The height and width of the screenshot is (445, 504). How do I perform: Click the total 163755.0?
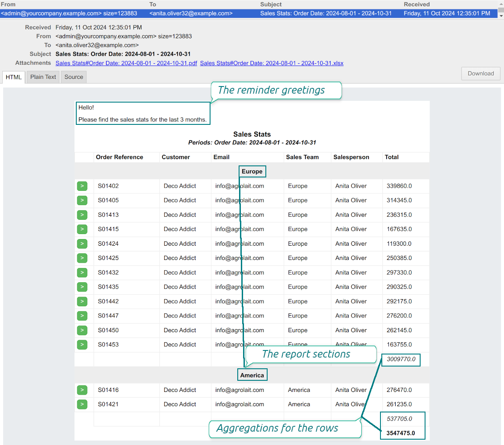pos(399,344)
